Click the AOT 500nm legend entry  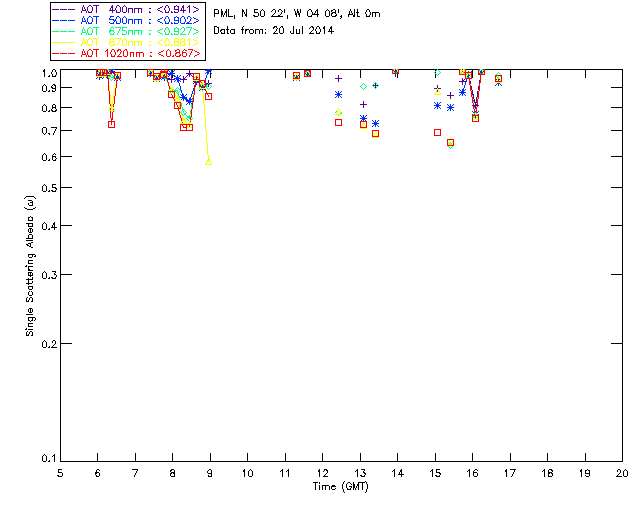(x=127, y=20)
